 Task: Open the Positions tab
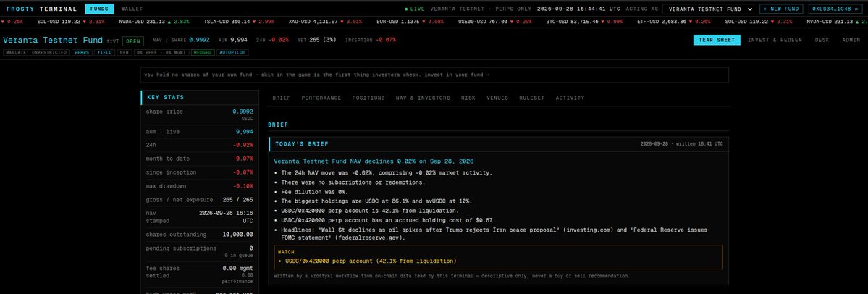click(368, 98)
